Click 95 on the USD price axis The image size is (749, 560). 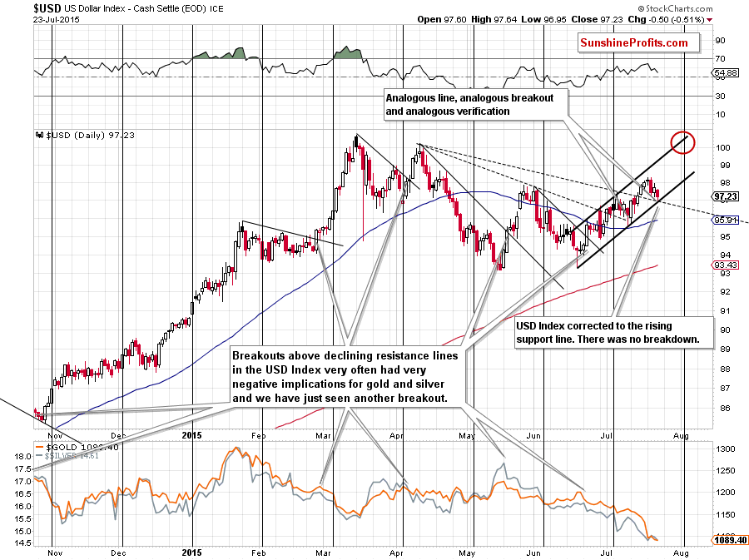725,236
